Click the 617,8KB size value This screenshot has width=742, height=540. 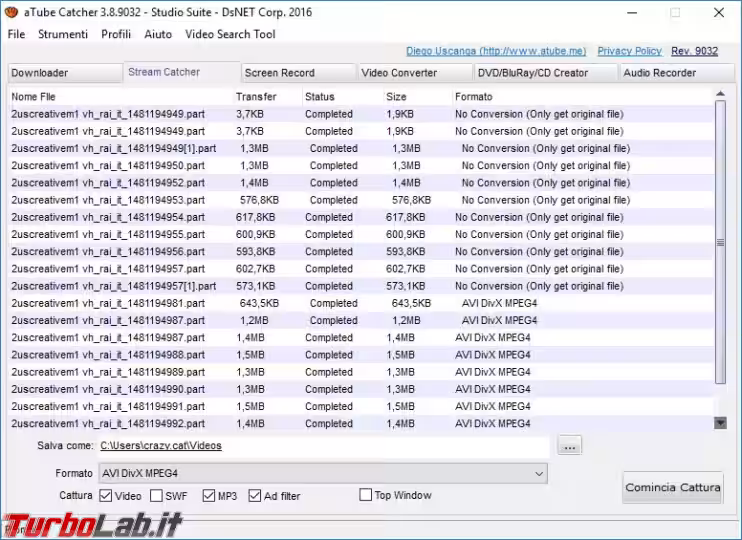pyautogui.click(x=406, y=217)
